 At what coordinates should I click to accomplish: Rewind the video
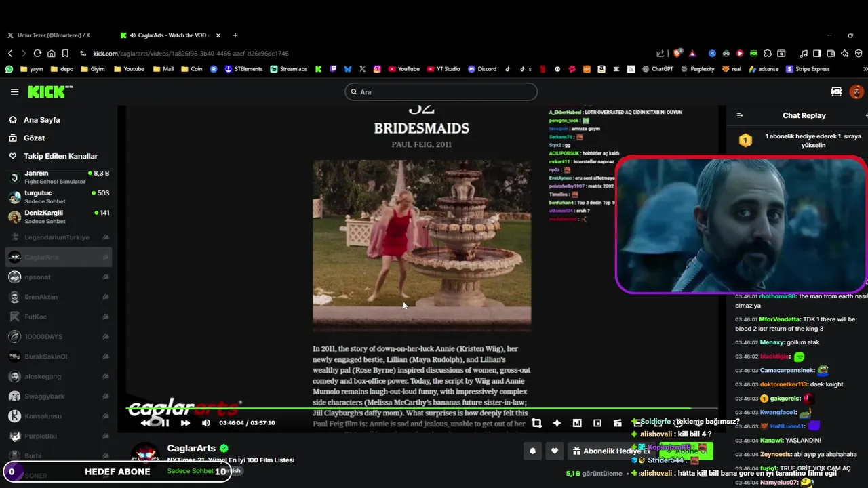[146, 423]
